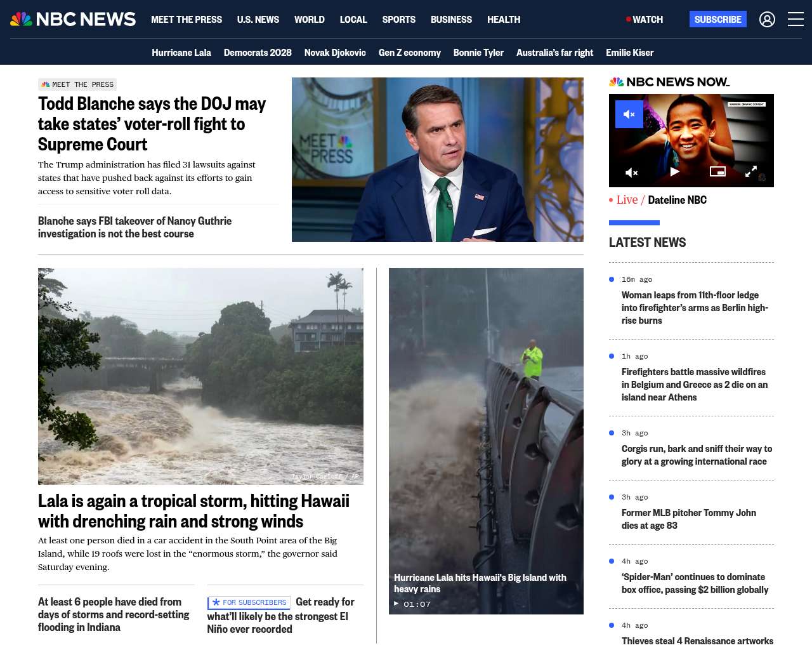Open the Emilie Kiser trending topic

tap(630, 53)
